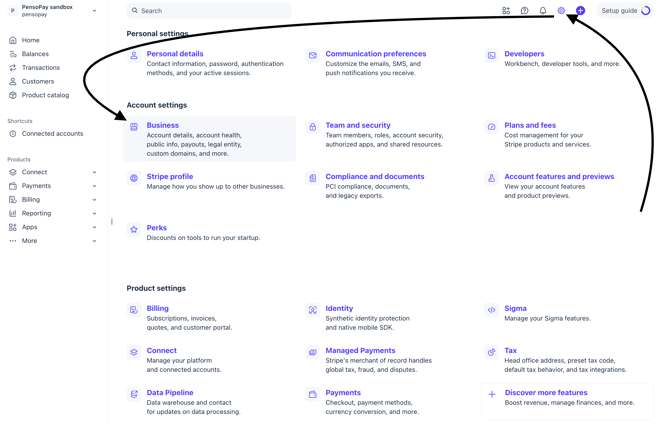Open notifications bell icon
Screen dimensions: 670x424
(543, 11)
